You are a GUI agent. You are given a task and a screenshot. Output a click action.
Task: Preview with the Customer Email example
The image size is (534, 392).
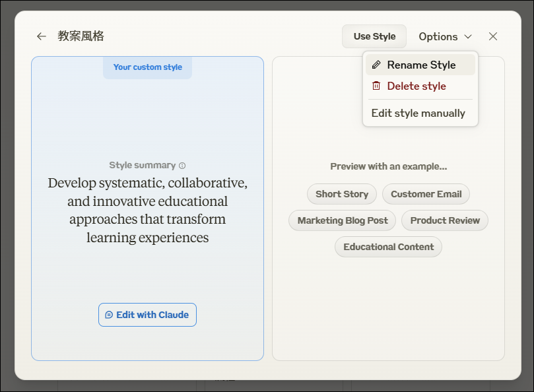click(x=426, y=194)
